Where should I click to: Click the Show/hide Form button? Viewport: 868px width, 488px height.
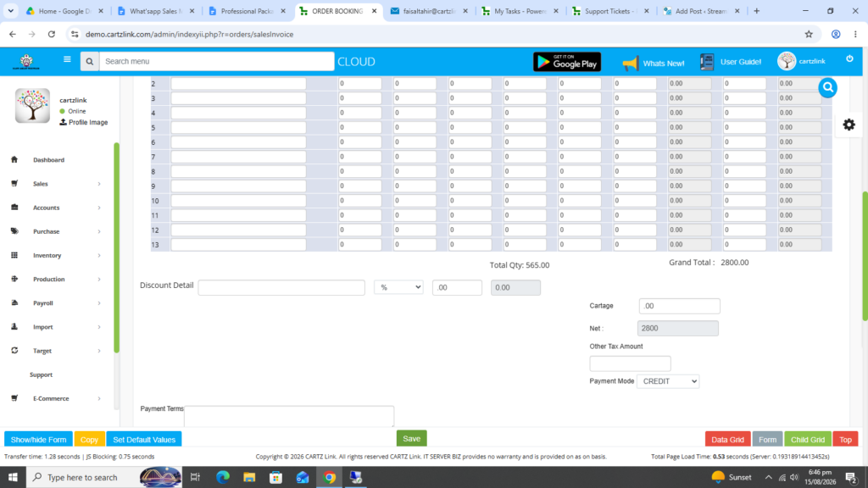point(38,440)
